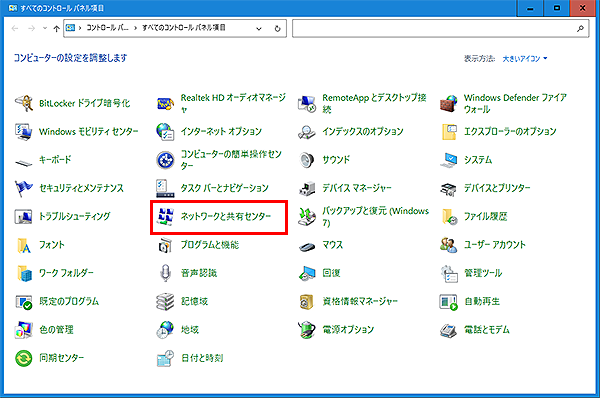Click search magnifier icon in search box
Viewport: 600px width, 398px height.
(580, 28)
